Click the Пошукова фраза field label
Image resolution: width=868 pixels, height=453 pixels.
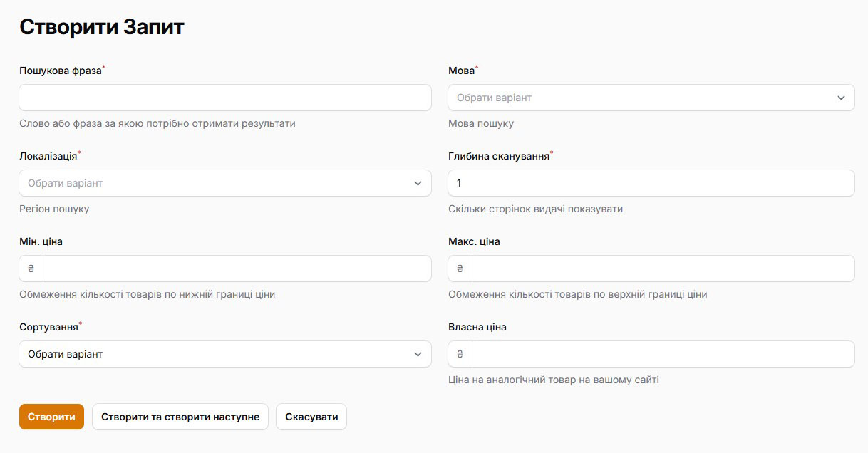pos(60,71)
